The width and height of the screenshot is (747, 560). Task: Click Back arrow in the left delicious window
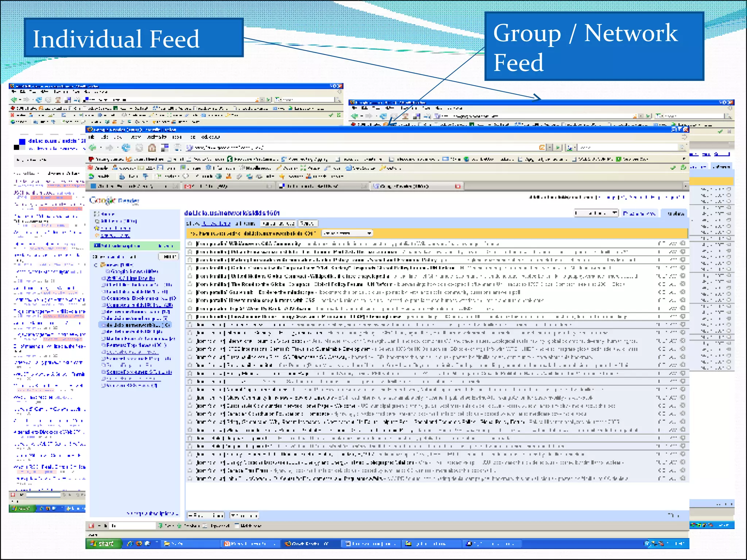coord(14,100)
